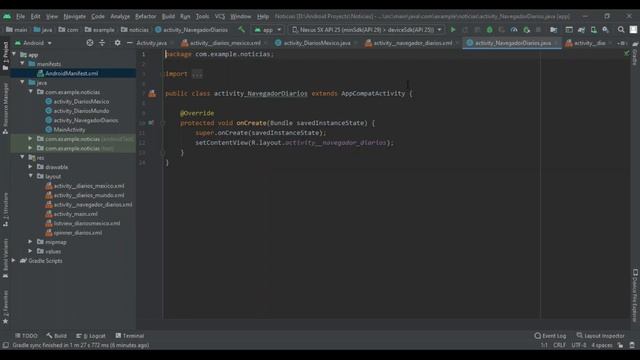Click Sync Project with Gradle Files icon
This screenshot has height=360, width=640.
(x=581, y=30)
